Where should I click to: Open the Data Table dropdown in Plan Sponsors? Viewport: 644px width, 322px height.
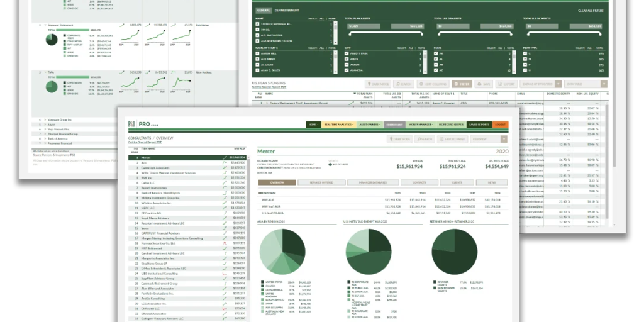point(586,84)
